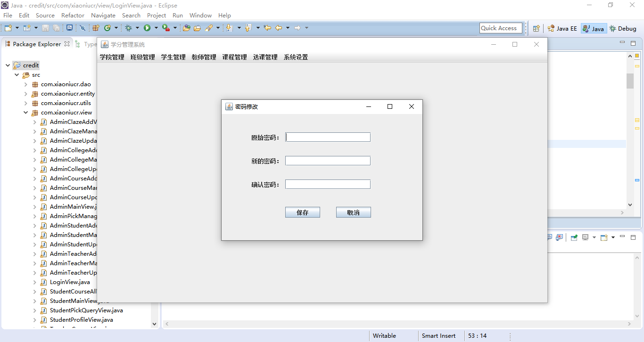This screenshot has width=644, height=342.
Task: Run the program with green play icon
Action: [x=147, y=28]
